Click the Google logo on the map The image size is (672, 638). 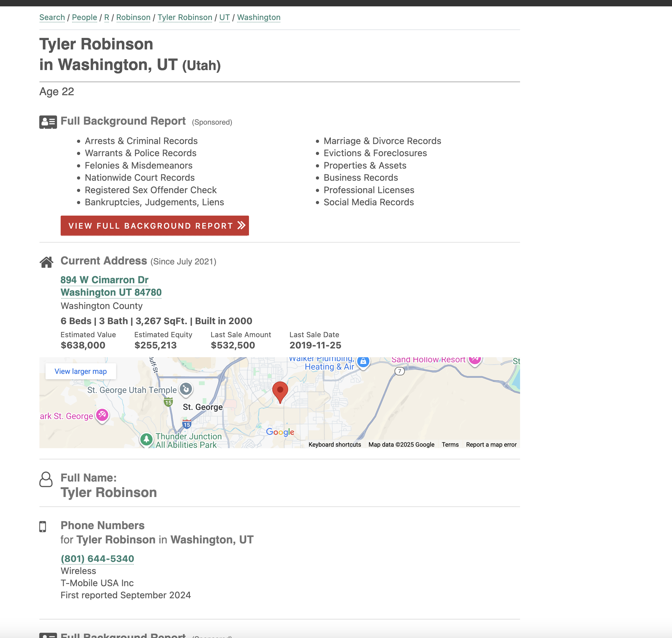(280, 432)
